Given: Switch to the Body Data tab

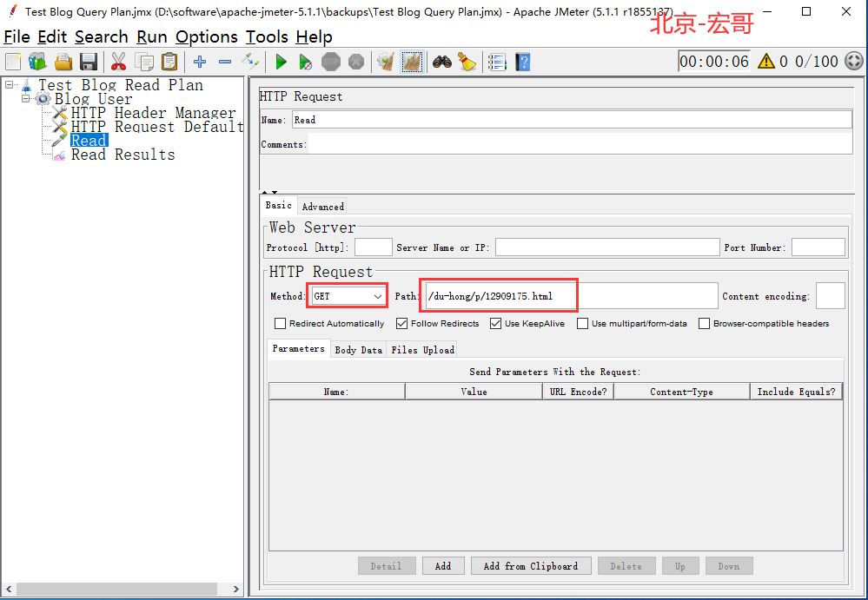Looking at the screenshot, I should point(359,350).
